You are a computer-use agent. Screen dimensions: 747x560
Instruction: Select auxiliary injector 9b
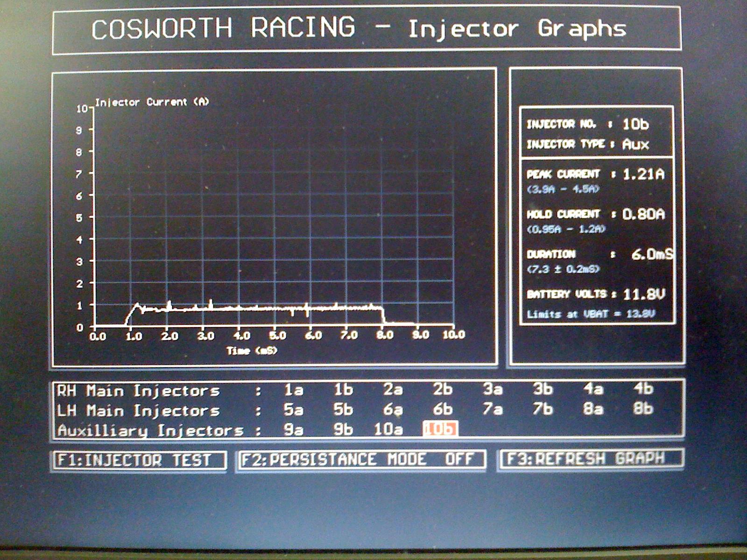click(343, 429)
